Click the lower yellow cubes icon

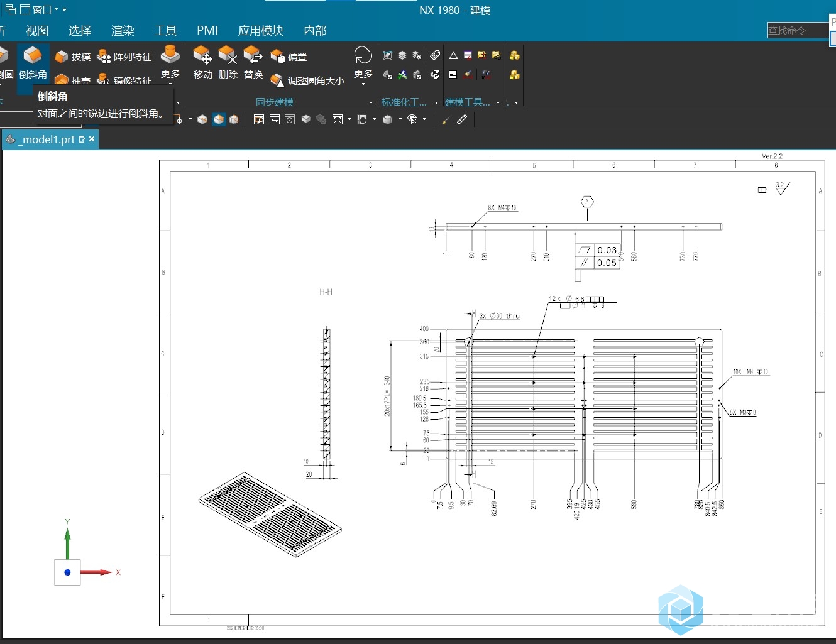515,75
